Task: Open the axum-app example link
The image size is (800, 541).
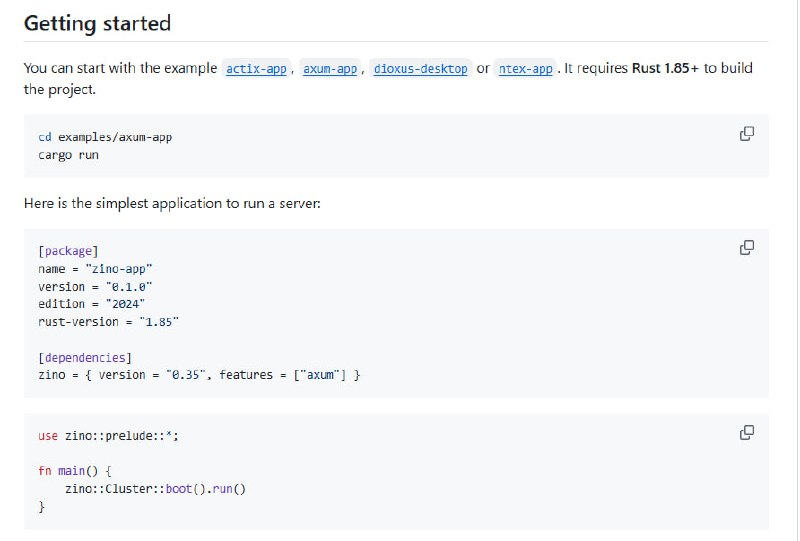Action: (329, 69)
